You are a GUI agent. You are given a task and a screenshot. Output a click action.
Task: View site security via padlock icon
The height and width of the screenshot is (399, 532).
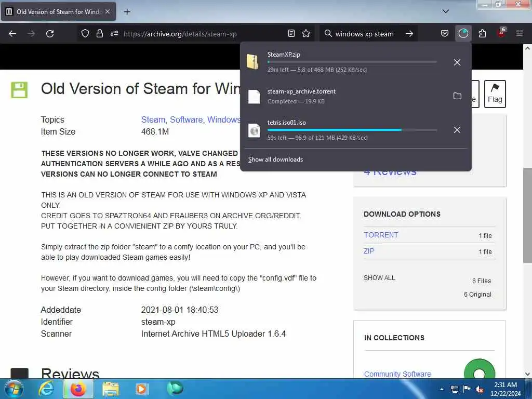click(x=99, y=34)
